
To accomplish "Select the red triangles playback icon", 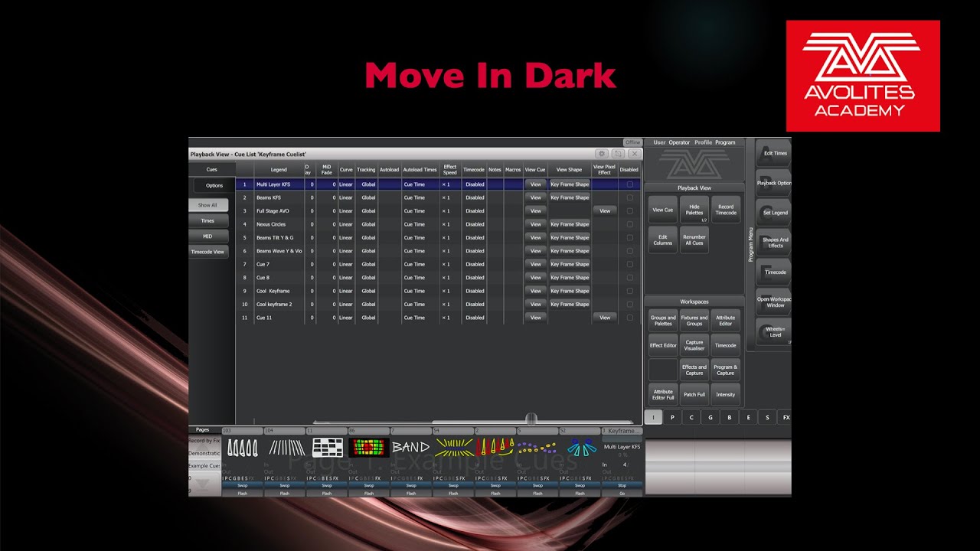I will (495, 448).
